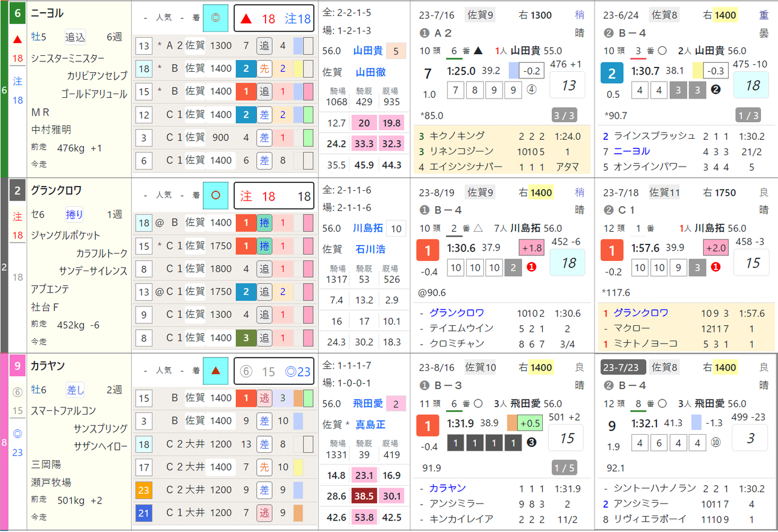Click the red ❶ circle in グランクロワ's 23-7/18 race
The width and height of the screenshot is (778, 532).
tap(715, 266)
